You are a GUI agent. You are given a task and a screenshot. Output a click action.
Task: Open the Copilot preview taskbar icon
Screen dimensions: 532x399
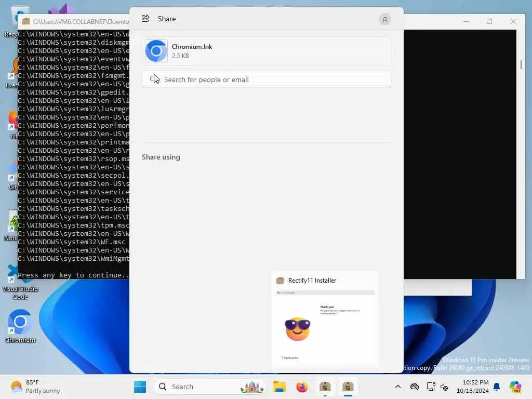(515, 387)
